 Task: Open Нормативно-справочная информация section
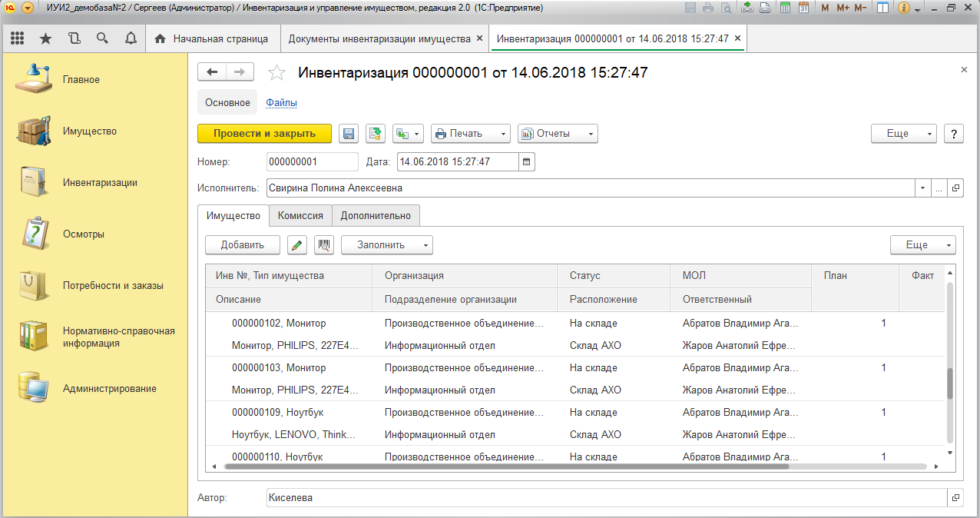(119, 337)
